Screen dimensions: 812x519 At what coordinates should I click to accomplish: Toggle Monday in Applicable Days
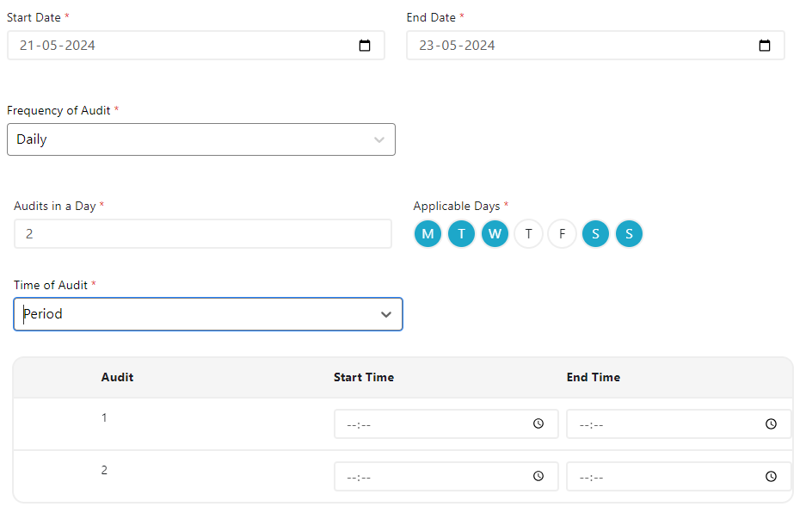(428, 234)
